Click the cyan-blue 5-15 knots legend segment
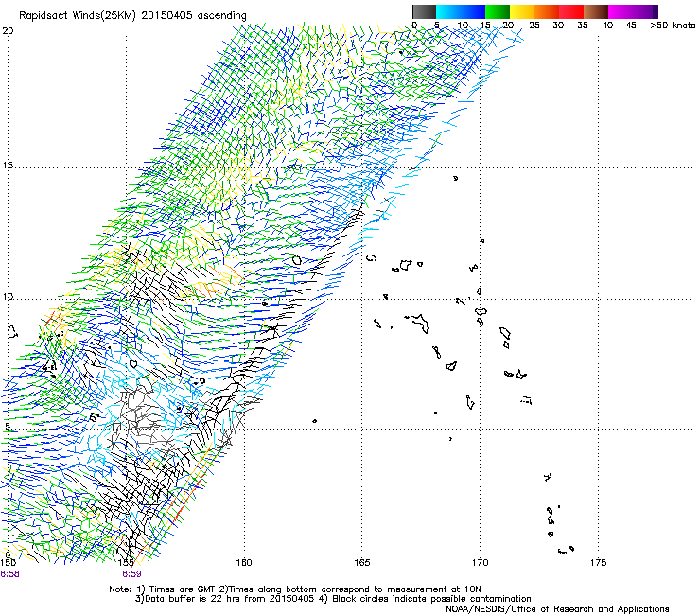700x615 pixels. coord(461,11)
